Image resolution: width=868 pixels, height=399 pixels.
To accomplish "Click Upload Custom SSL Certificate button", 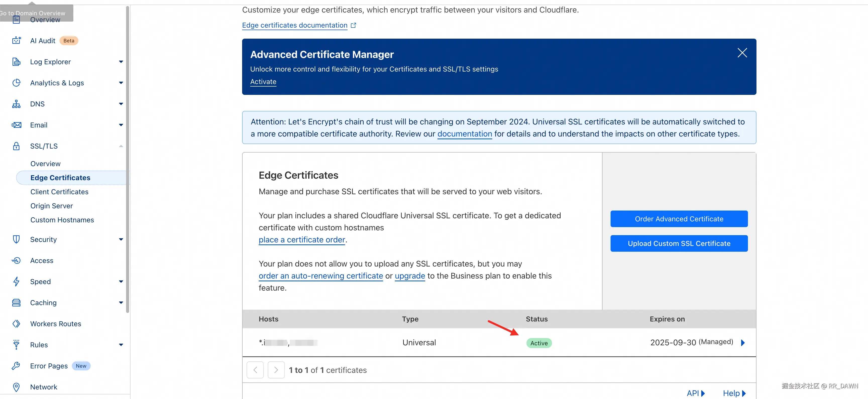I will coord(679,243).
